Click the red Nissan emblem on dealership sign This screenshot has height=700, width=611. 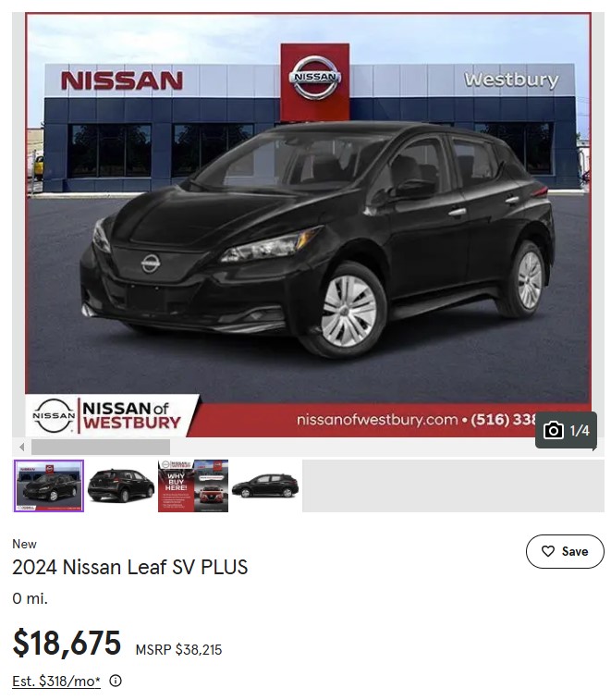click(x=314, y=82)
